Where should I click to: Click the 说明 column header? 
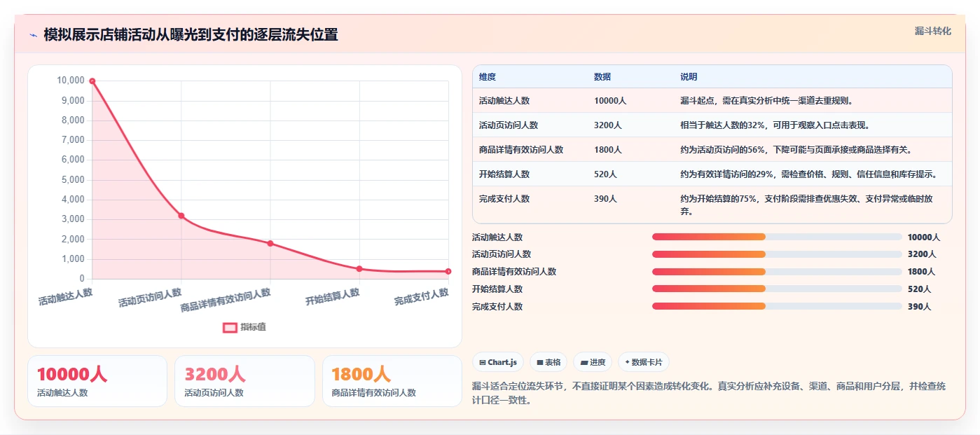(689, 77)
